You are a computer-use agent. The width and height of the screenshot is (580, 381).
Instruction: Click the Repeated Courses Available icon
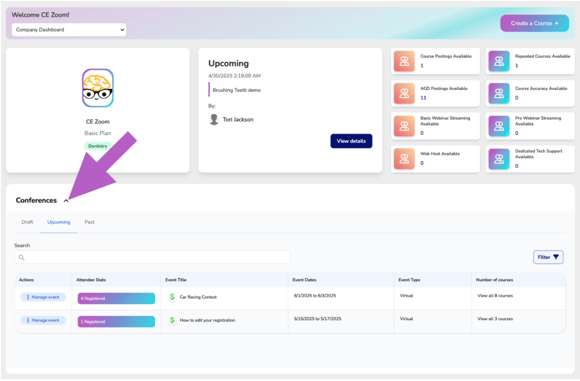[499, 61]
